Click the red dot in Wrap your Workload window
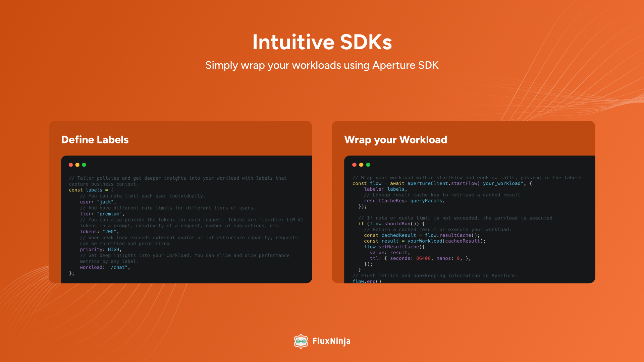This screenshot has height=362, width=644. (354, 165)
